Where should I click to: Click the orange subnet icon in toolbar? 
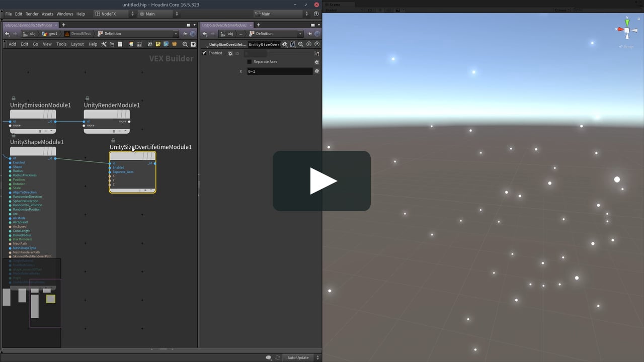(174, 44)
